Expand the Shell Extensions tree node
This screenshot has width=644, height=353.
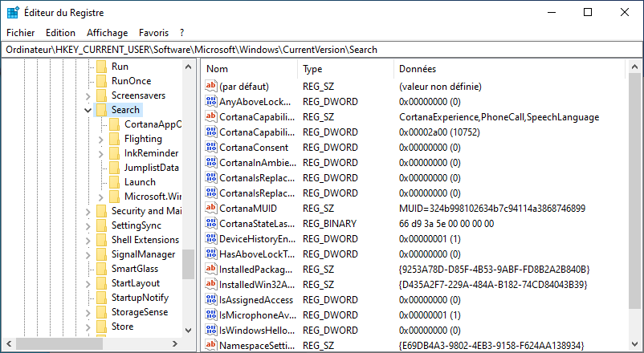88,241
